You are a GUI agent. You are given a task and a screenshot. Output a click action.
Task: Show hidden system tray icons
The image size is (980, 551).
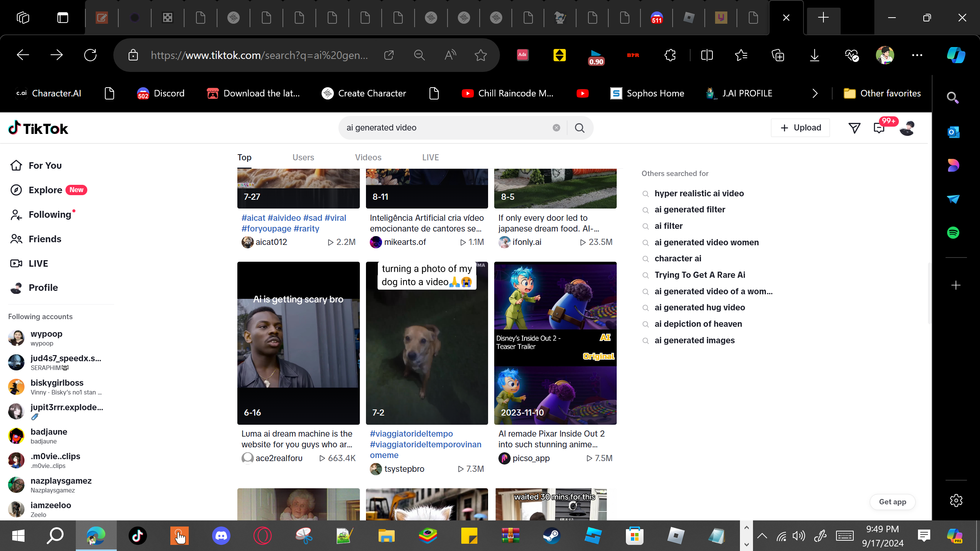[762, 536]
